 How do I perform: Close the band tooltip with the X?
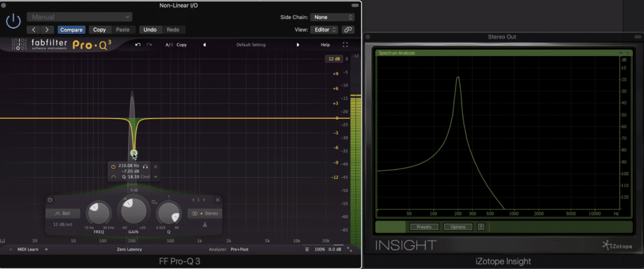155,166
